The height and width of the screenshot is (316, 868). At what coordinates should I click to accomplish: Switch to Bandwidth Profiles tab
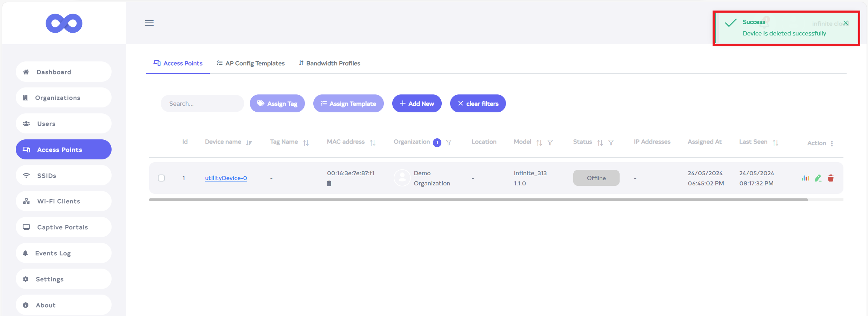[329, 63]
